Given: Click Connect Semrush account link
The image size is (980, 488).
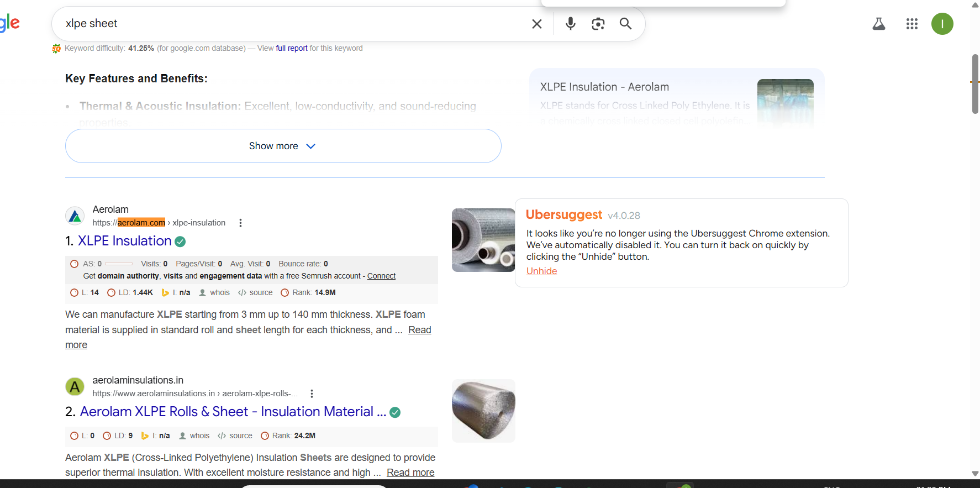Looking at the screenshot, I should pos(381,276).
